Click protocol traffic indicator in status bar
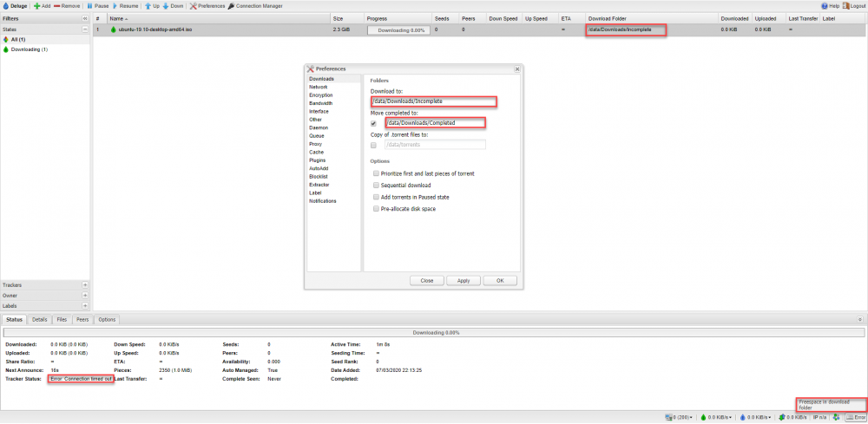 point(793,417)
